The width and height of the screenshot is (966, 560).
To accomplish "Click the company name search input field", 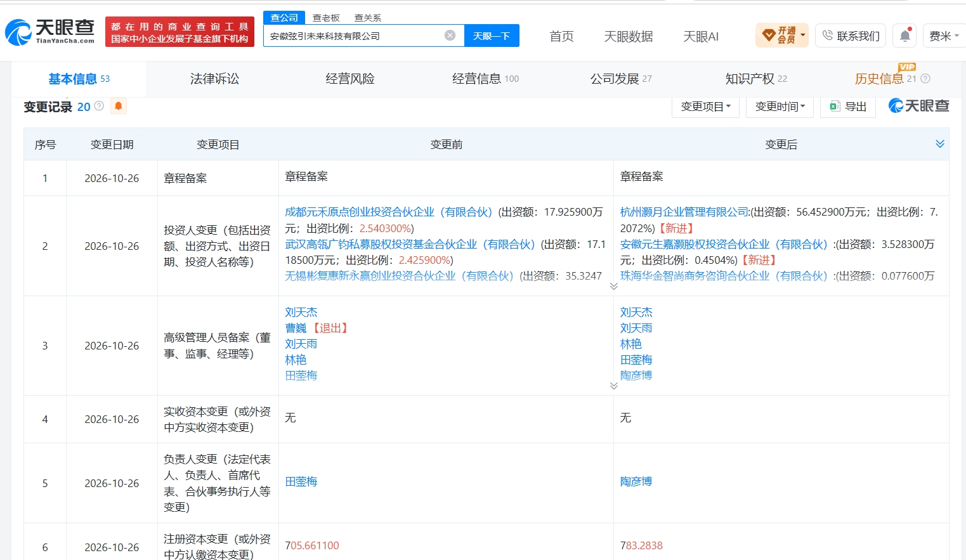I will 355,36.
